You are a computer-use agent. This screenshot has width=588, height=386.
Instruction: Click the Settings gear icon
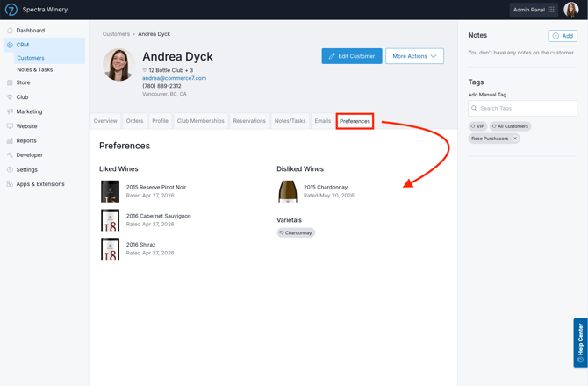pos(10,169)
